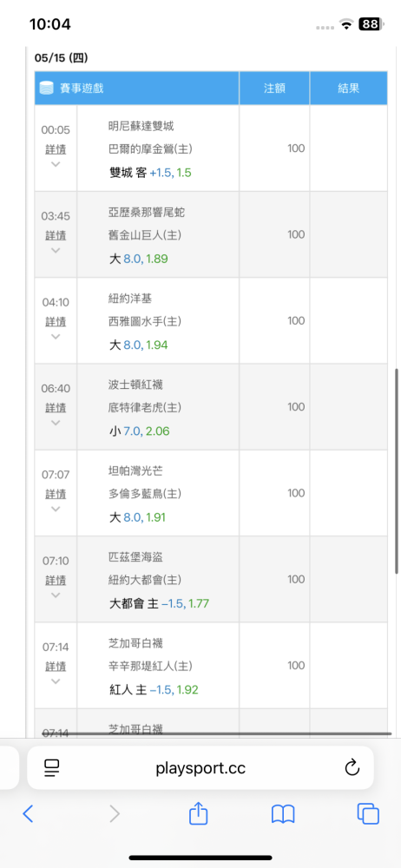
Task: Expand the chevron under the 07:10 game
Action: click(x=56, y=595)
